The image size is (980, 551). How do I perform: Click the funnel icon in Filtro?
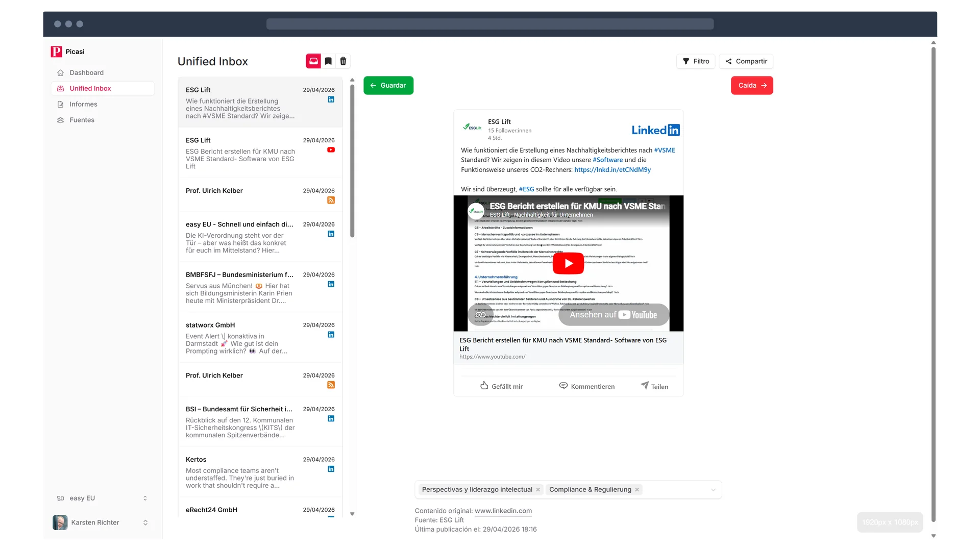point(686,61)
